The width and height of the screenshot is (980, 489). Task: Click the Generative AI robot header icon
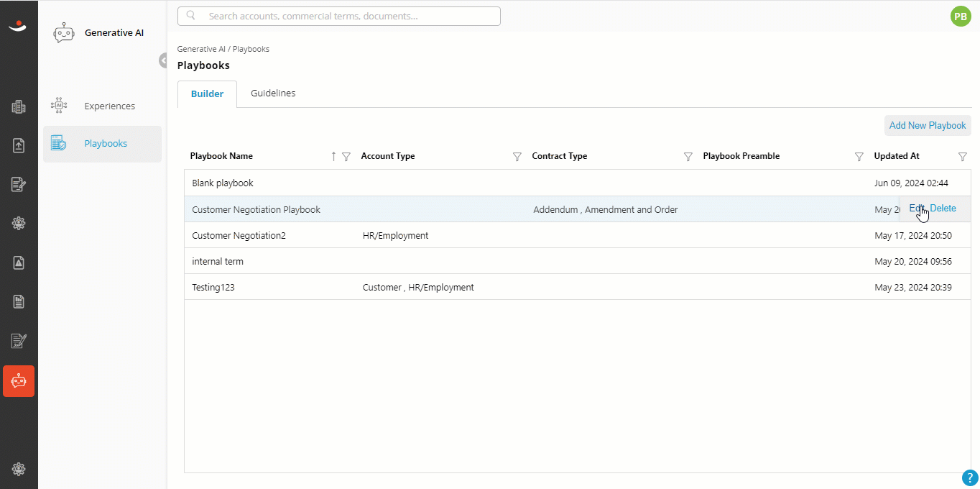[64, 33]
